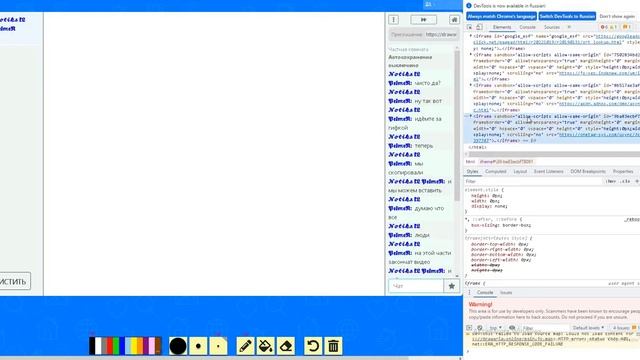Open the console drawer three-dot menu
This screenshot has height=360, width=640.
(x=469, y=293)
